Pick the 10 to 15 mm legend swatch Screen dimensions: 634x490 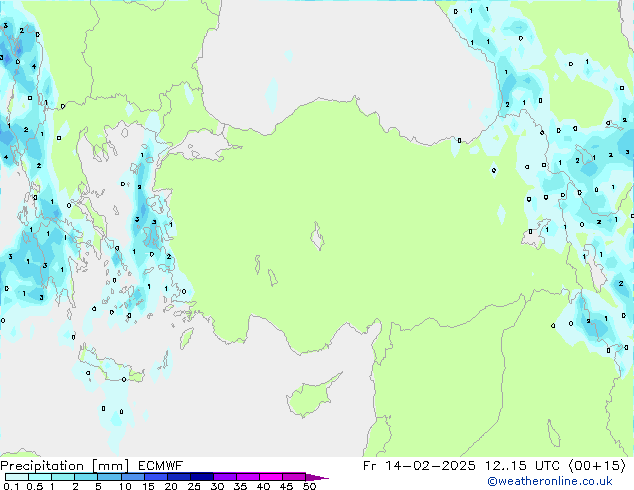[133, 477]
